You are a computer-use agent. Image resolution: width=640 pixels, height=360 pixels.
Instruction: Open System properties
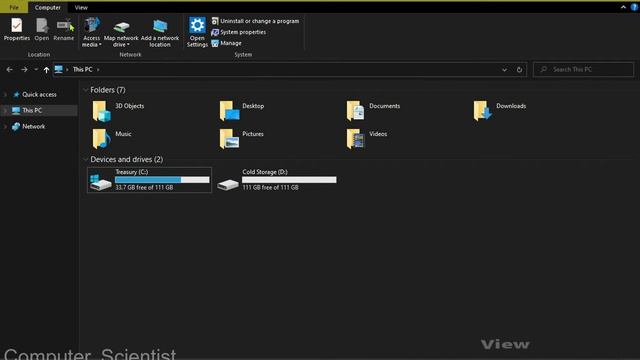coord(239,32)
